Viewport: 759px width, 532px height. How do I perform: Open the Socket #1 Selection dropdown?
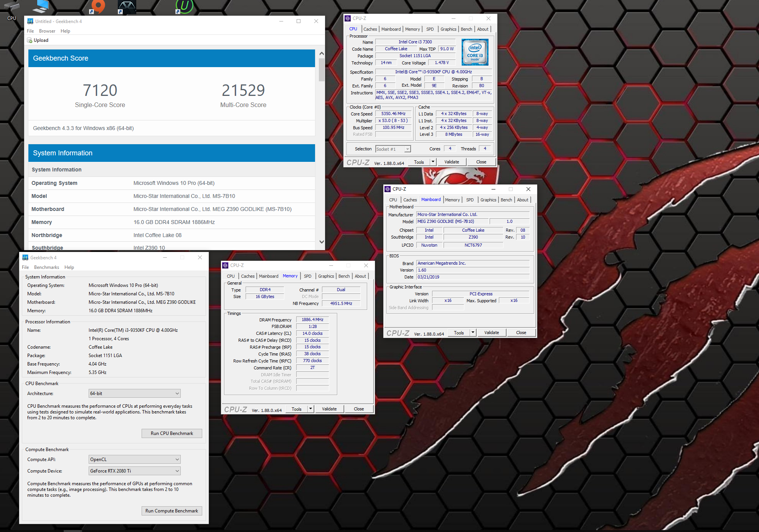click(393, 149)
